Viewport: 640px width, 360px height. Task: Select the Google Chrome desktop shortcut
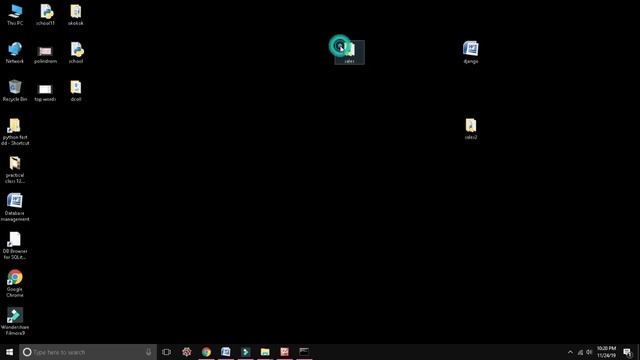(15, 283)
